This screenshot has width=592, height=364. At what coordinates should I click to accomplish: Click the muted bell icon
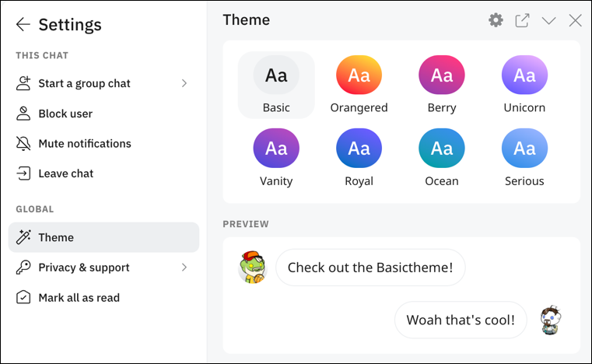pos(23,144)
